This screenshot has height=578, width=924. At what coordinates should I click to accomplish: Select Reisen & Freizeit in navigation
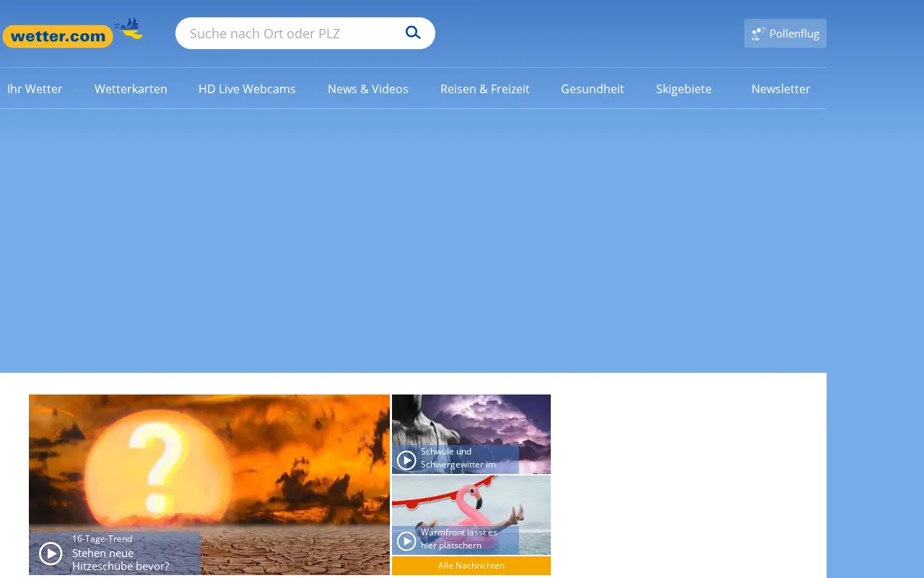485,89
